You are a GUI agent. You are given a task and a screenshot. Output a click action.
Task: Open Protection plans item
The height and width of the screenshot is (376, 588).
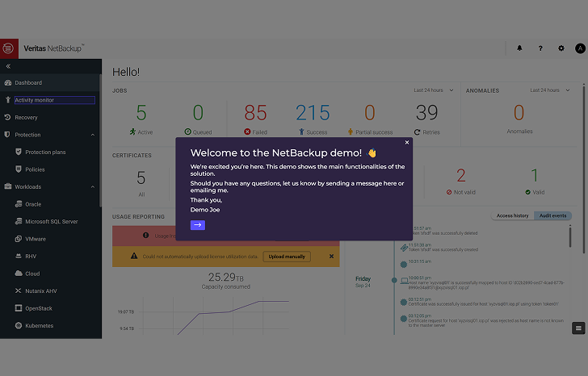click(50, 152)
